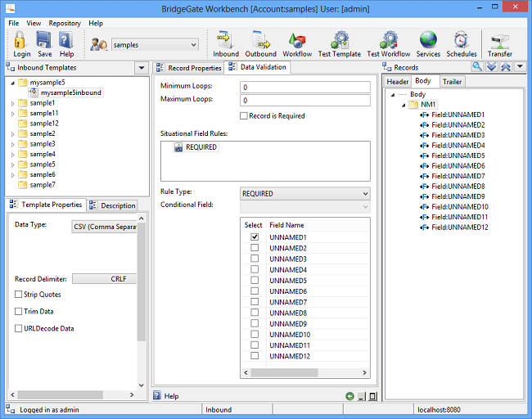This screenshot has width=532, height=419.
Task: Click the Minimum Loops input field
Action: point(305,88)
